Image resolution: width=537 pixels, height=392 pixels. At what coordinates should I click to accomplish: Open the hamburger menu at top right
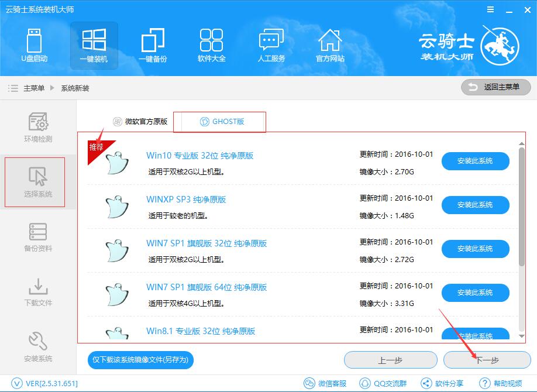[490, 9]
